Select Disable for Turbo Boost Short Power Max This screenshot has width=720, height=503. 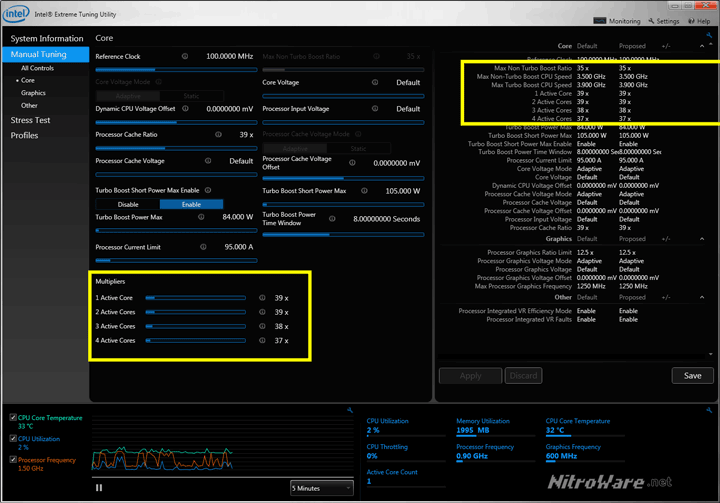point(128,204)
